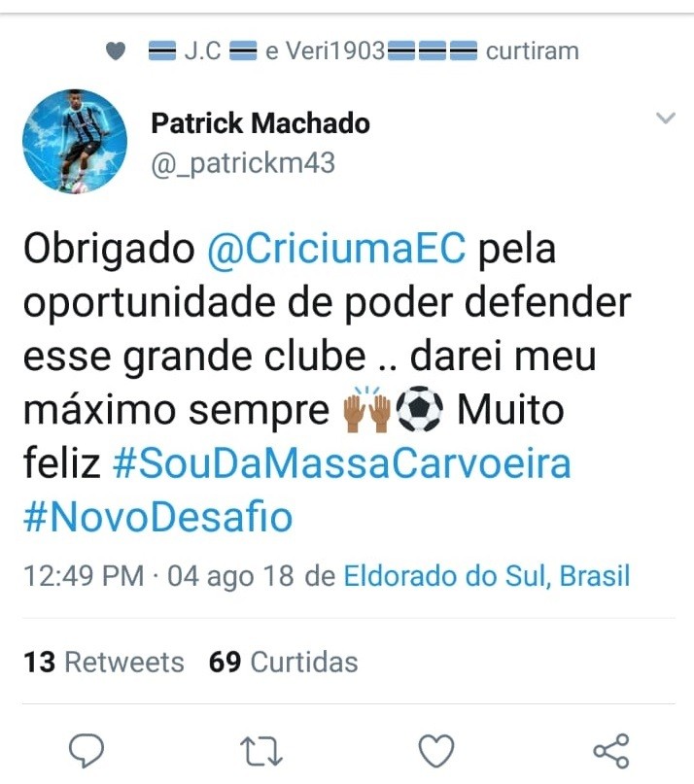The width and height of the screenshot is (694, 784).
Task: Open the @_patrickm43 handle
Action: tap(243, 163)
